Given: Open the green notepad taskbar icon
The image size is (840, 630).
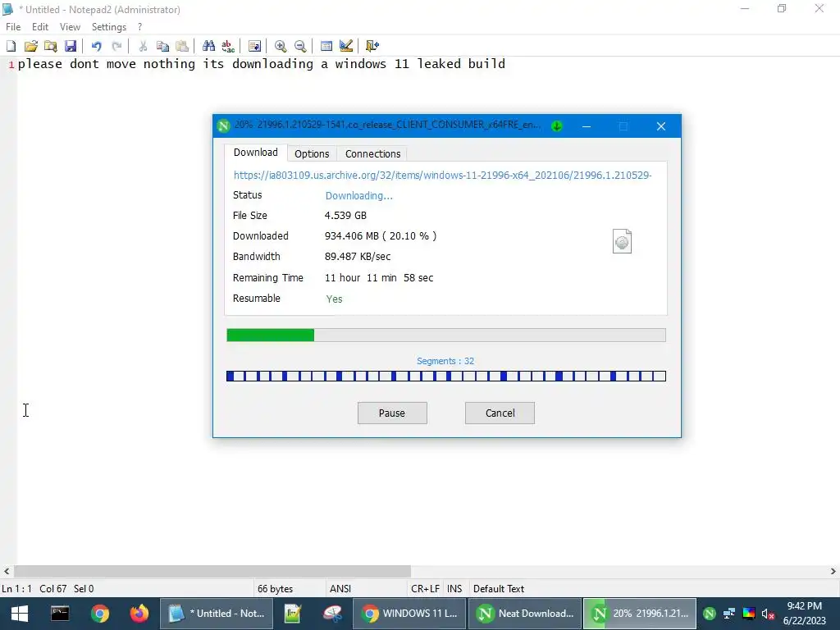Looking at the screenshot, I should (293, 614).
